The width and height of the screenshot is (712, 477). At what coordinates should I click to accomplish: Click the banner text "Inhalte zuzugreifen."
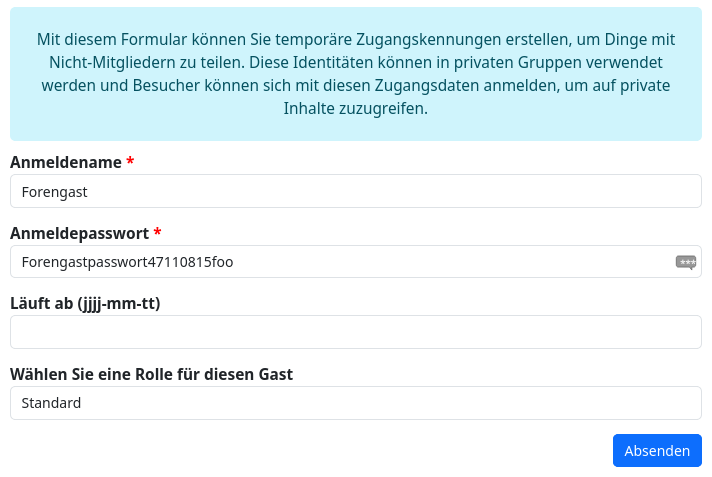(x=356, y=109)
